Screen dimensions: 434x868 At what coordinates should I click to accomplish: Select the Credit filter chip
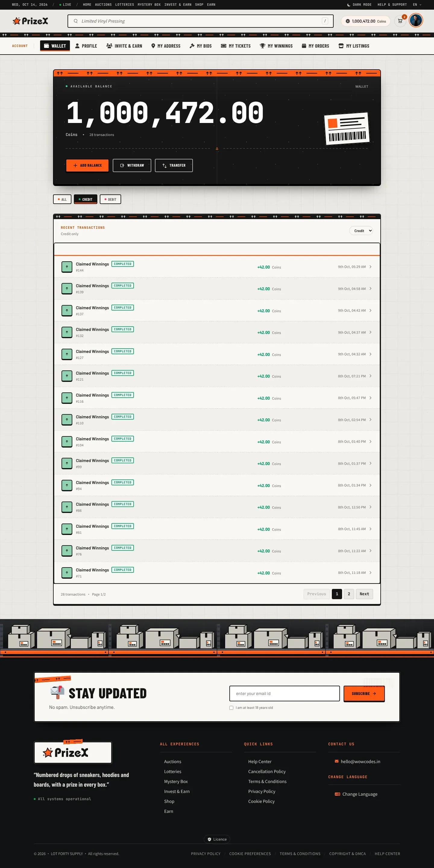click(x=86, y=200)
